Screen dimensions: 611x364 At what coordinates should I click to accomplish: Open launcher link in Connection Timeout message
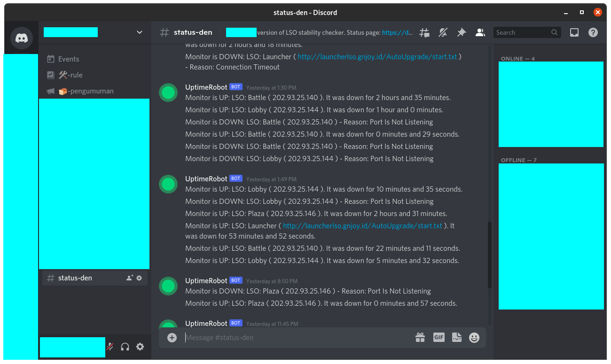(x=377, y=57)
